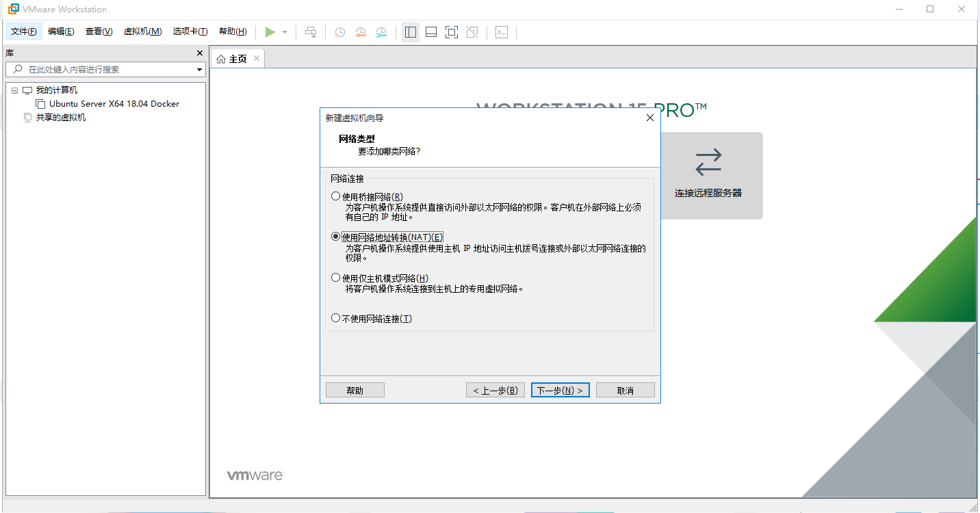The width and height of the screenshot is (980, 513).
Task: Click the 上一步(B) back button
Action: click(495, 390)
